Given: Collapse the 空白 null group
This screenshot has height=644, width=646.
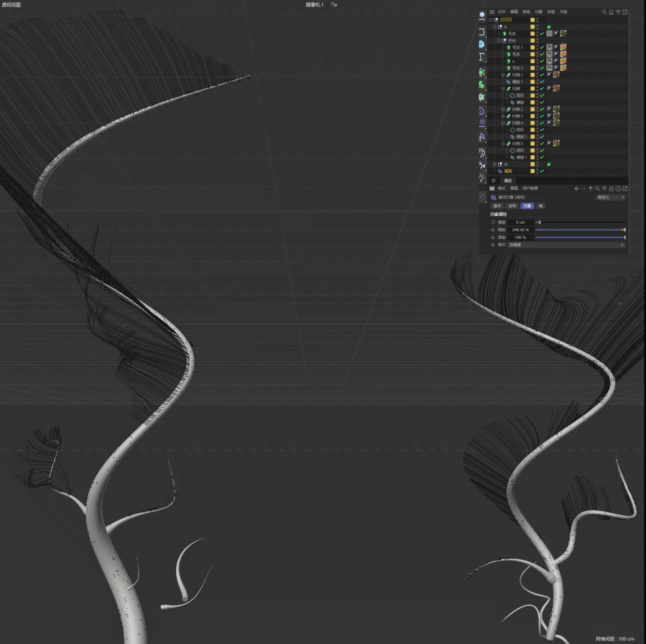Looking at the screenshot, I should pos(498,40).
